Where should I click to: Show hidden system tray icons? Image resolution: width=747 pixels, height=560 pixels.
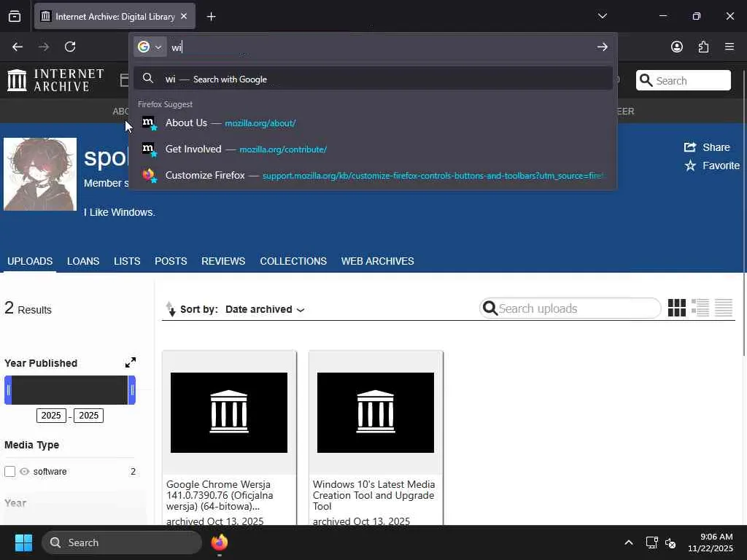tap(629, 542)
